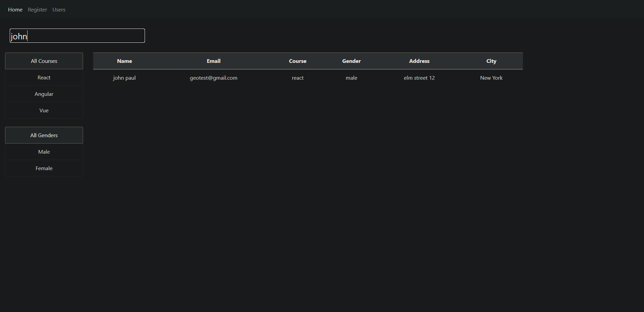This screenshot has width=644, height=312.
Task: Click the New York city cell
Action: 491,78
